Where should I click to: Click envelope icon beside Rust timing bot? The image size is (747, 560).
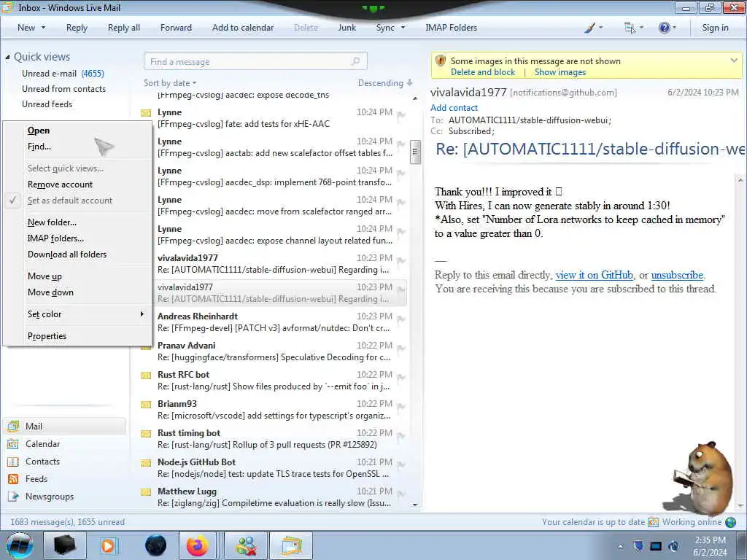(x=146, y=434)
